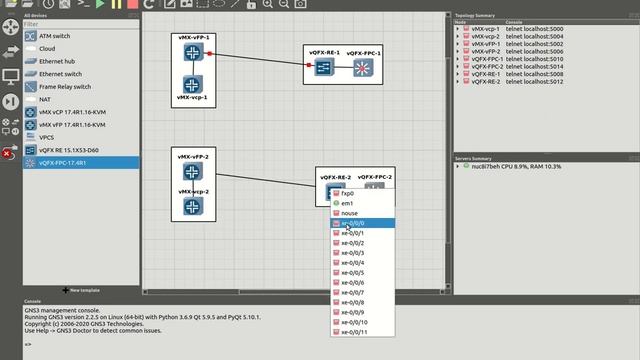Select VPCS device in list
This screenshot has width=640, height=360.
(x=81, y=137)
